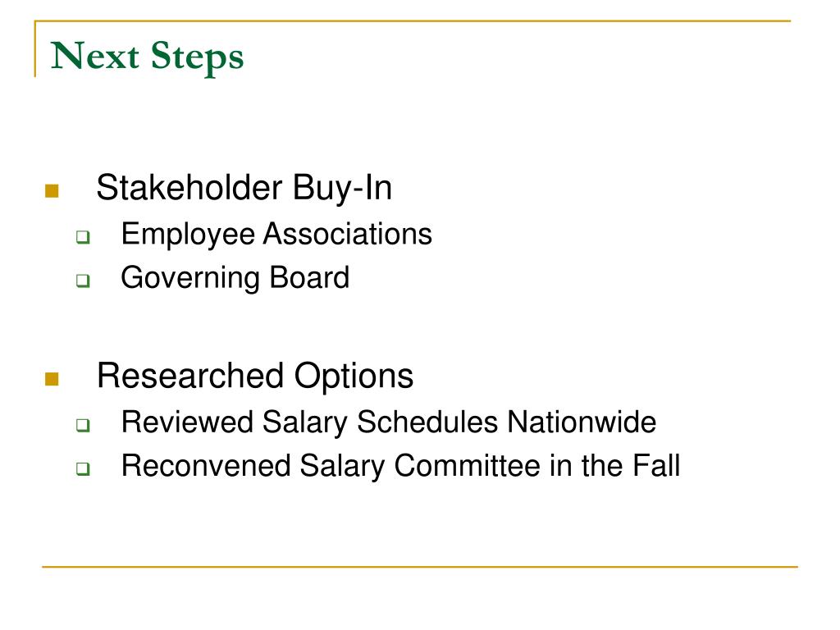Click the word Nationwide
The image size is (840, 630).
click(x=582, y=422)
